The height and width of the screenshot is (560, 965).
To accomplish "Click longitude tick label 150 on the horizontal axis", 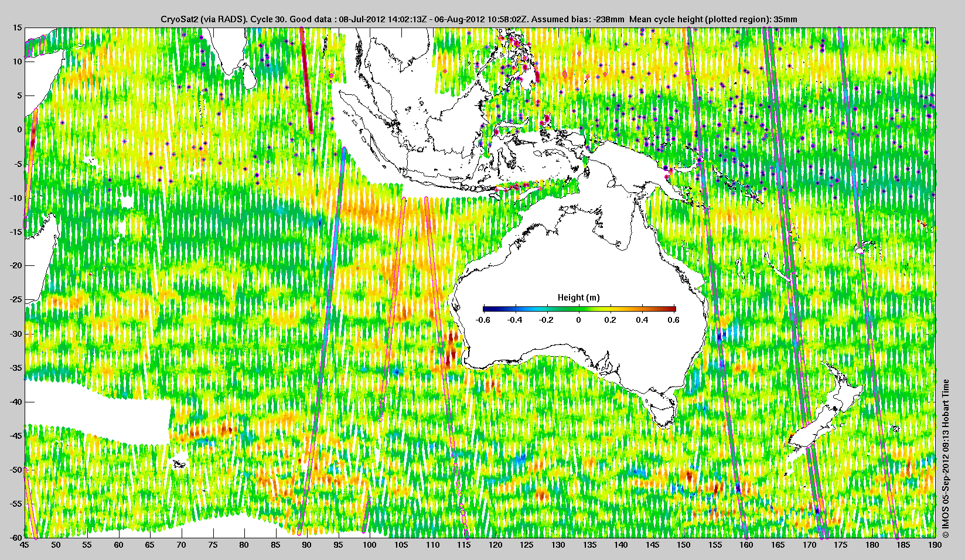I will click(x=684, y=545).
